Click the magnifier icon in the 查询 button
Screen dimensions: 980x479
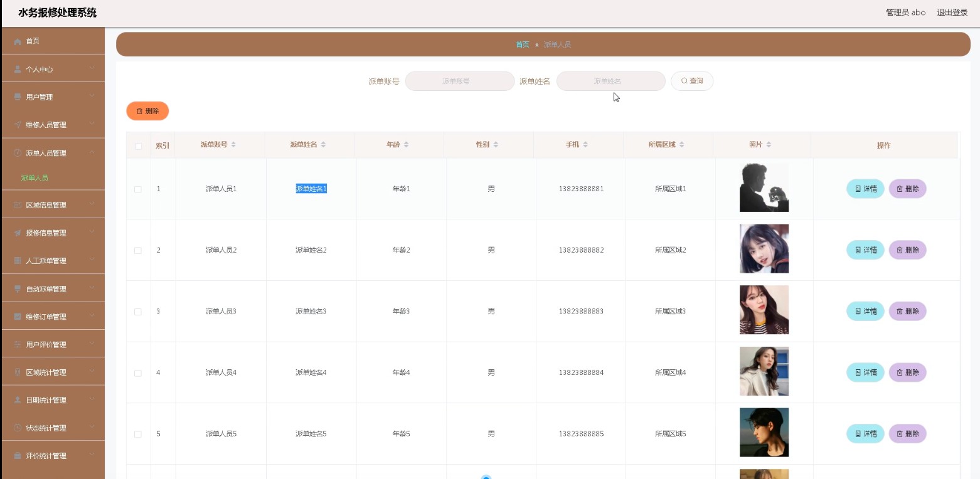(x=684, y=81)
